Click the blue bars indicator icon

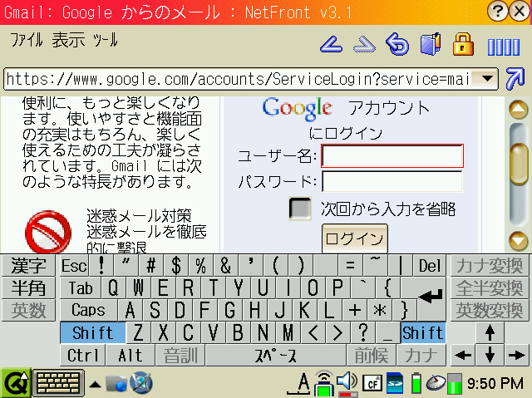coord(504,47)
